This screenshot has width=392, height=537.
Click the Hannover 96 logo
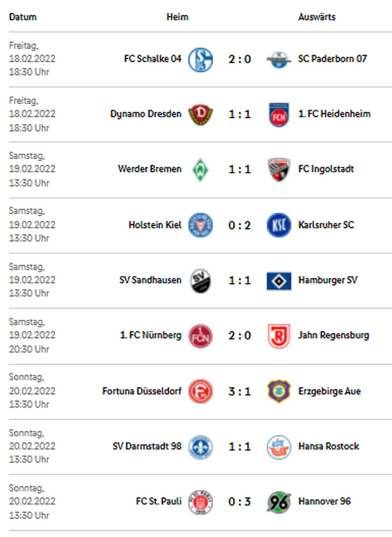279,501
